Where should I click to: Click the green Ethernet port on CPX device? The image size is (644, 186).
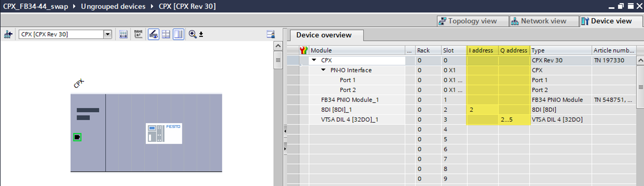coord(77,137)
